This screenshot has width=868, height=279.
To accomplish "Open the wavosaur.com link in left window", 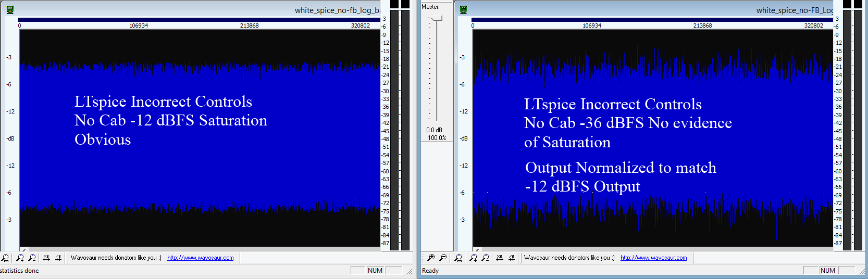I will pos(201,258).
